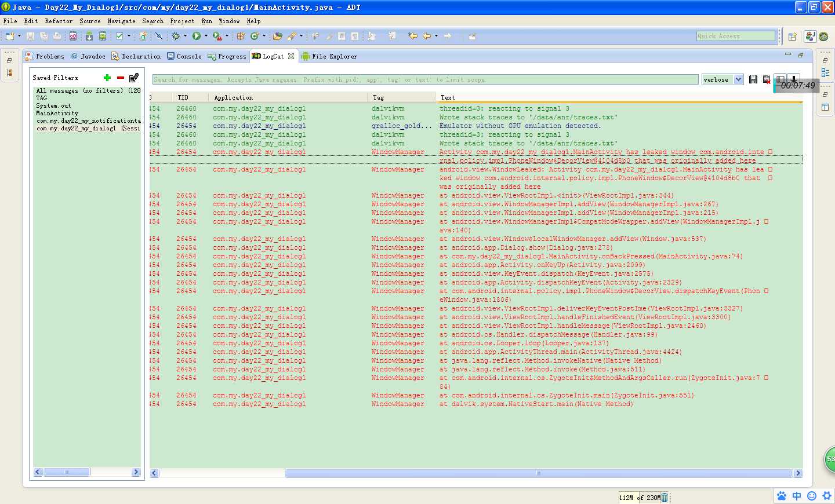Toggle LogCat scroll lock arrow button
Image resolution: width=835 pixels, height=504 pixels.
794,79
